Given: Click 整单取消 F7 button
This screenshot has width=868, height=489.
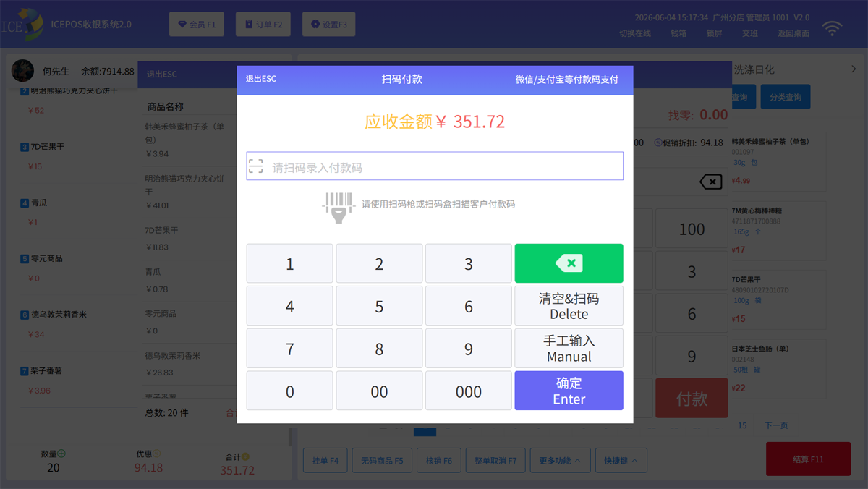Looking at the screenshot, I should pos(495,460).
